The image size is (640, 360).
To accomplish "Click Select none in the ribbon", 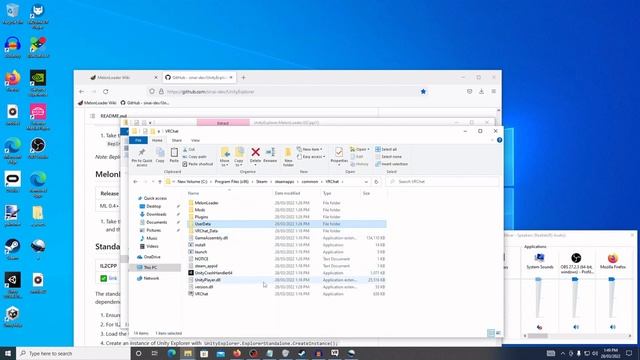I will click(388, 157).
